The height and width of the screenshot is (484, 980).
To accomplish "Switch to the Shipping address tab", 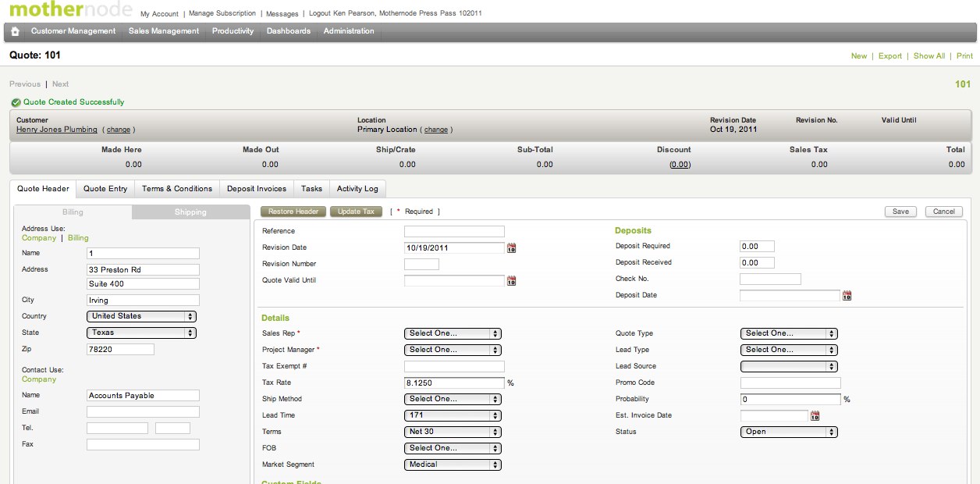I will [190, 212].
